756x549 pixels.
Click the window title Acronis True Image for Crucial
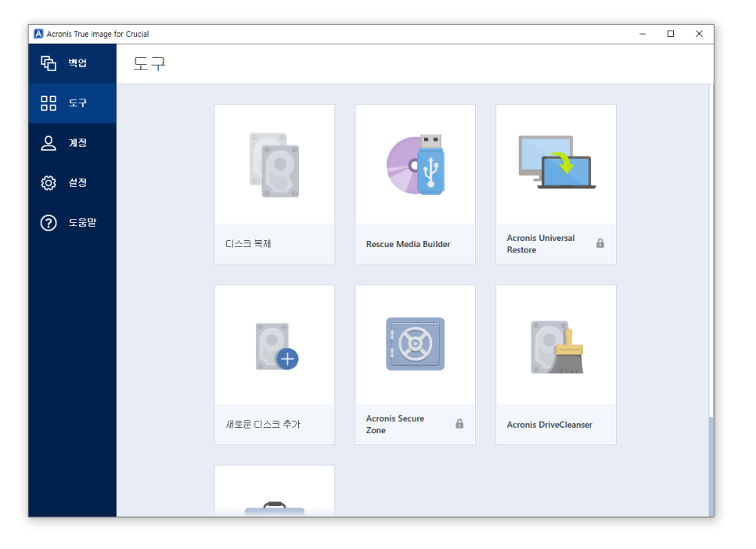tap(98, 34)
